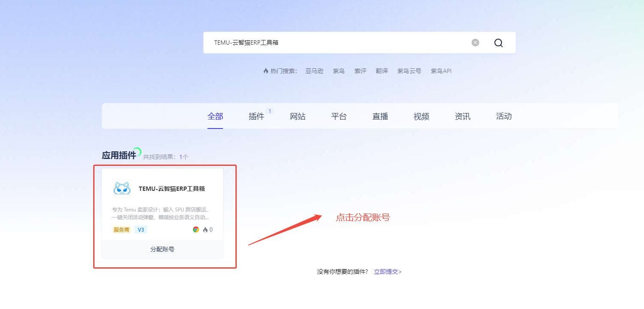Click the search field containing TEMU-云智猫ERP工具箱

click(x=359, y=43)
